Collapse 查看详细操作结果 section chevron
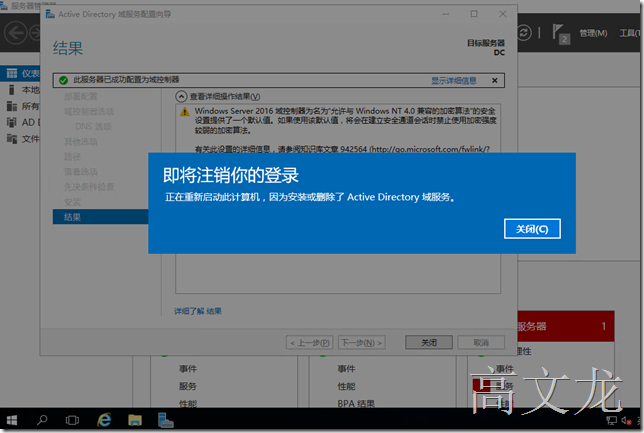The width and height of the screenshot is (644, 433). (181, 97)
